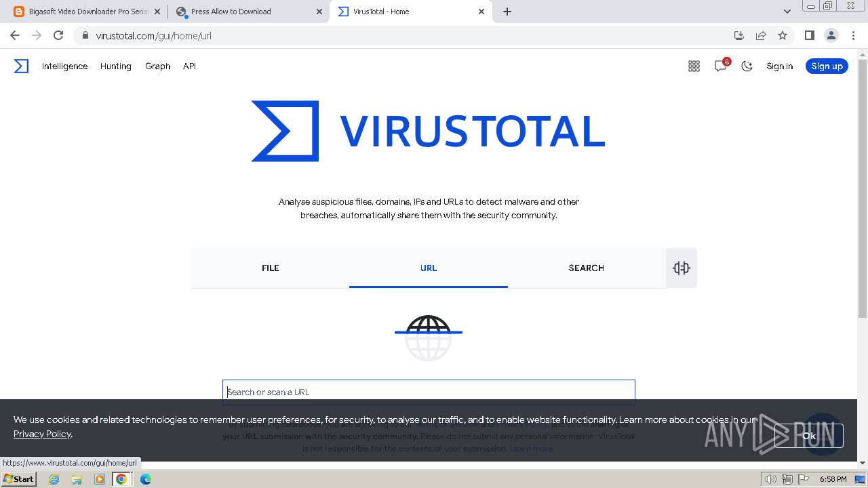Select the SEARCH tab
868x488 pixels.
tap(587, 268)
